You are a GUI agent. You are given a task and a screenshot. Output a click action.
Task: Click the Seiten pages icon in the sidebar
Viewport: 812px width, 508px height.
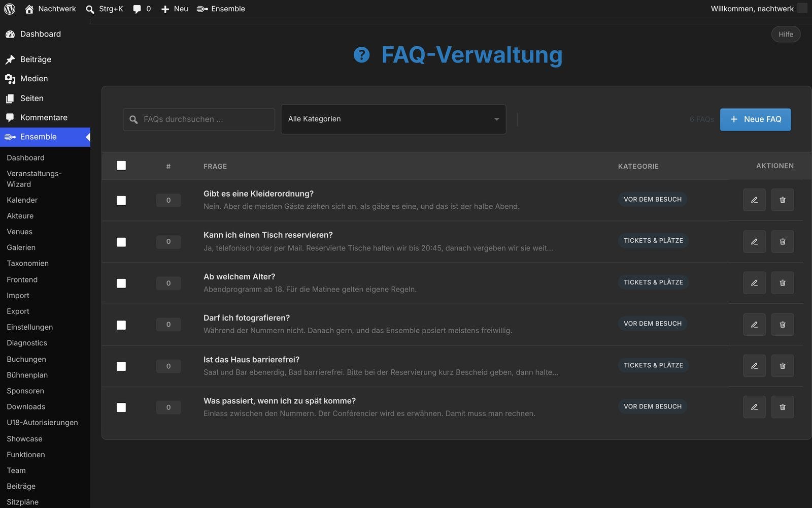[10, 99]
